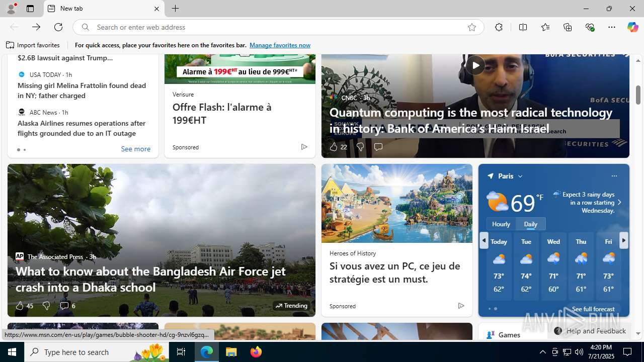Open Help and Feedback

[590, 331]
